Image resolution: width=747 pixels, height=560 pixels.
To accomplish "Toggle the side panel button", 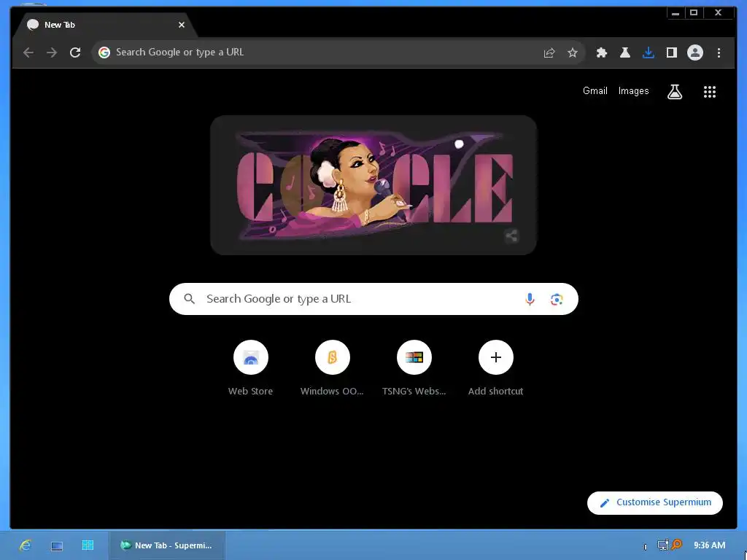I will 672,52.
